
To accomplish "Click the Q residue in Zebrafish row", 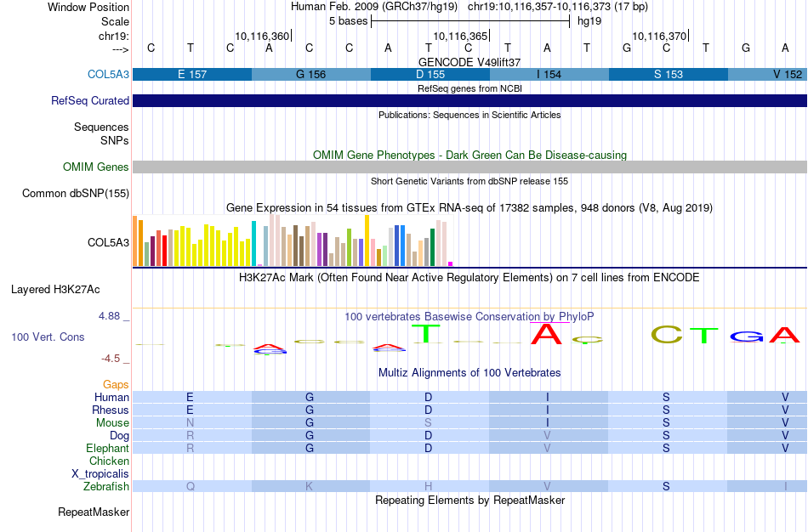I will (191, 486).
